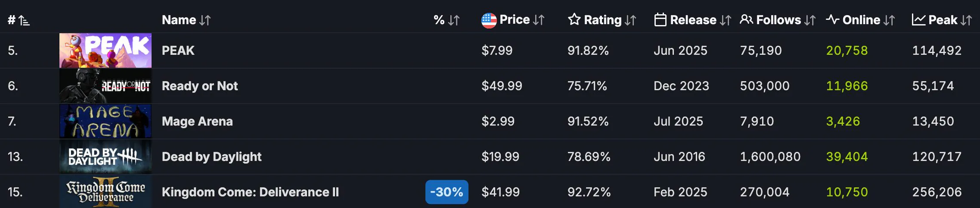Go to Mage Arena game page
The width and height of the screenshot is (980, 208).
[197, 121]
